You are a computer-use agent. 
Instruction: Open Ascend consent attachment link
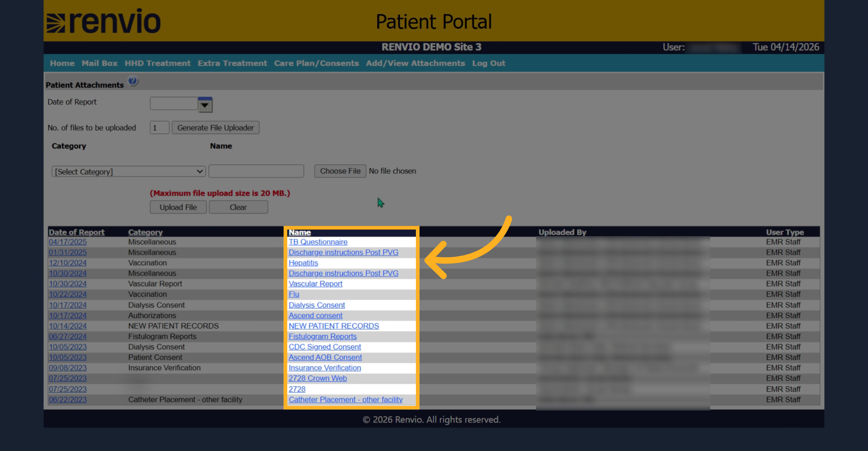(x=315, y=316)
